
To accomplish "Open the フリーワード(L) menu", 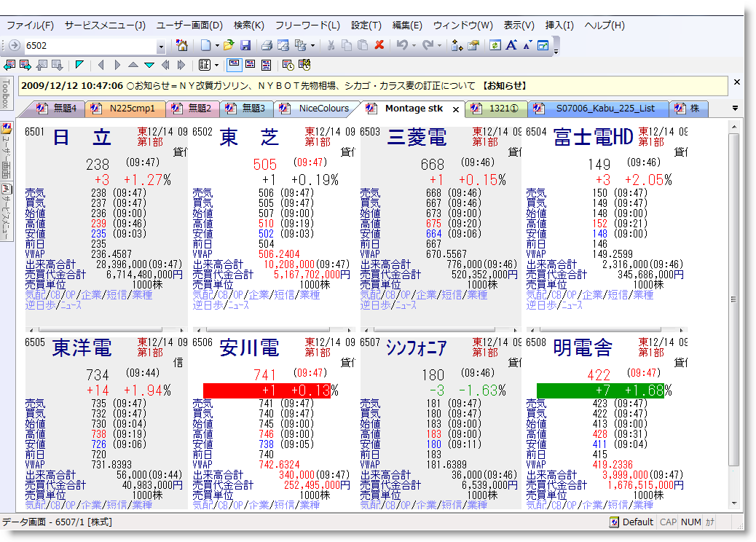I will (307, 25).
